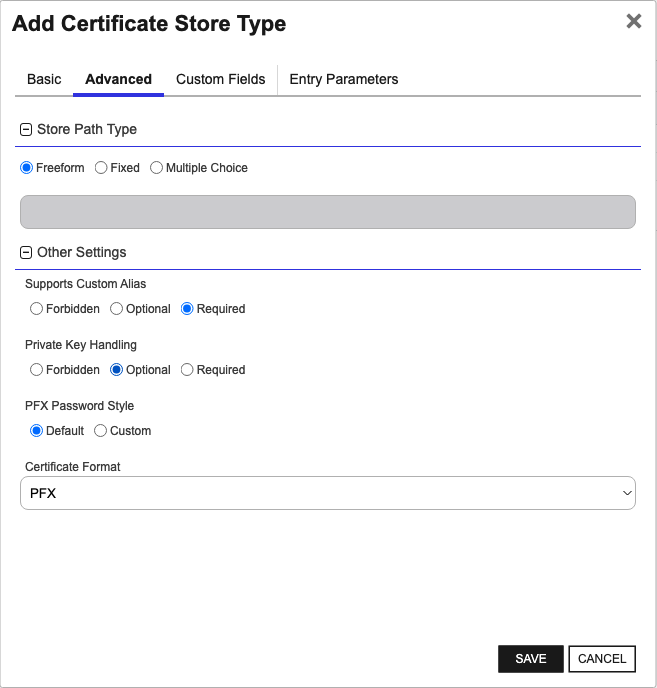Image resolution: width=657 pixels, height=688 pixels.
Task: Click the PFX Password Style label
Action: [79, 406]
